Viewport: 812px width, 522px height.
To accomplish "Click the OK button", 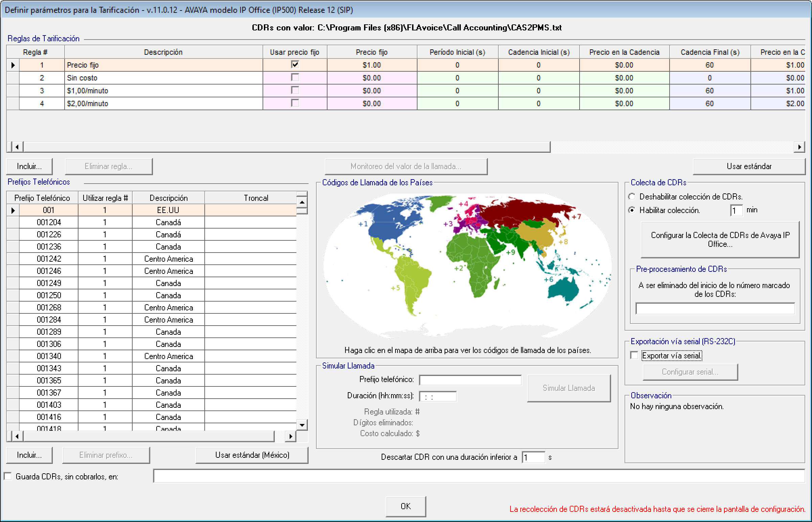I will click(x=405, y=506).
